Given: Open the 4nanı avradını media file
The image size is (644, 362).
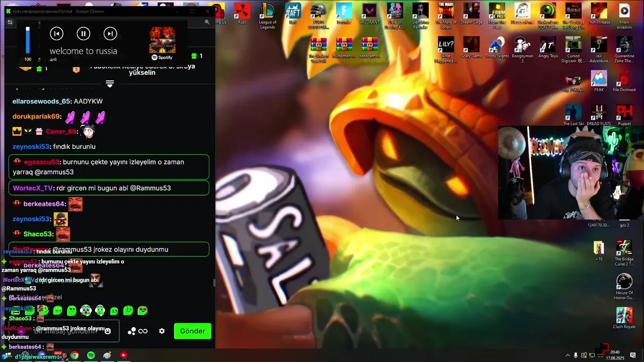Looking at the screenshot, I should tap(624, 16).
